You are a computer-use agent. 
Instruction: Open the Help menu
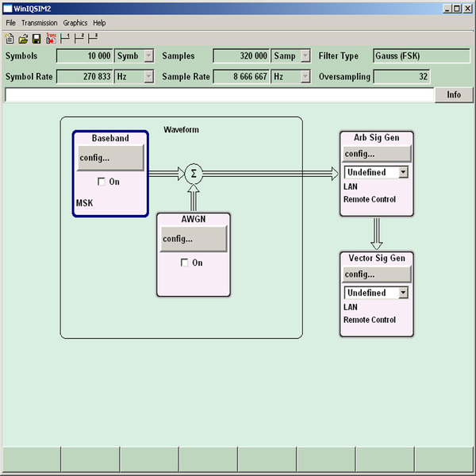99,23
